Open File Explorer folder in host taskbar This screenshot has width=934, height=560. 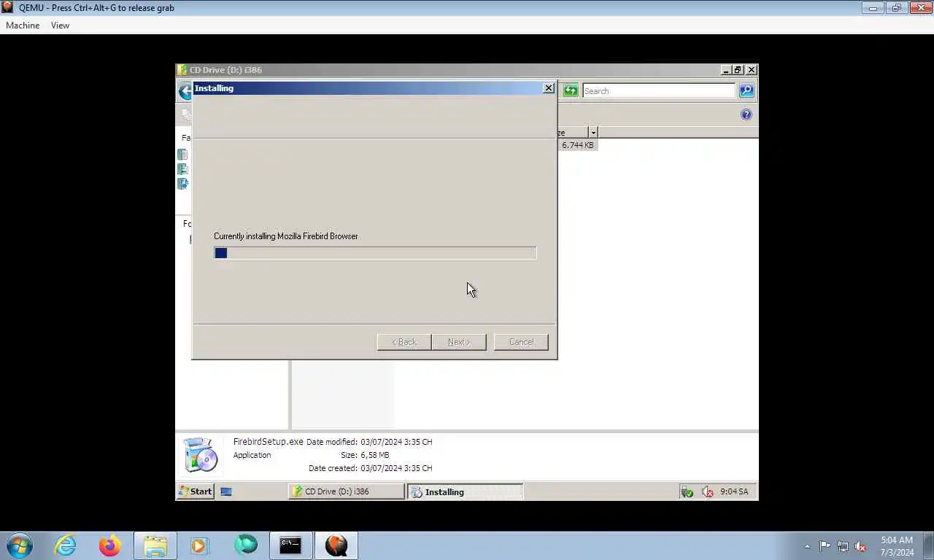coord(155,545)
